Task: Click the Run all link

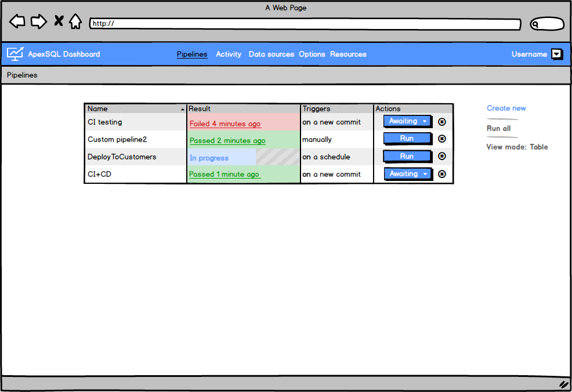Action: [x=498, y=128]
